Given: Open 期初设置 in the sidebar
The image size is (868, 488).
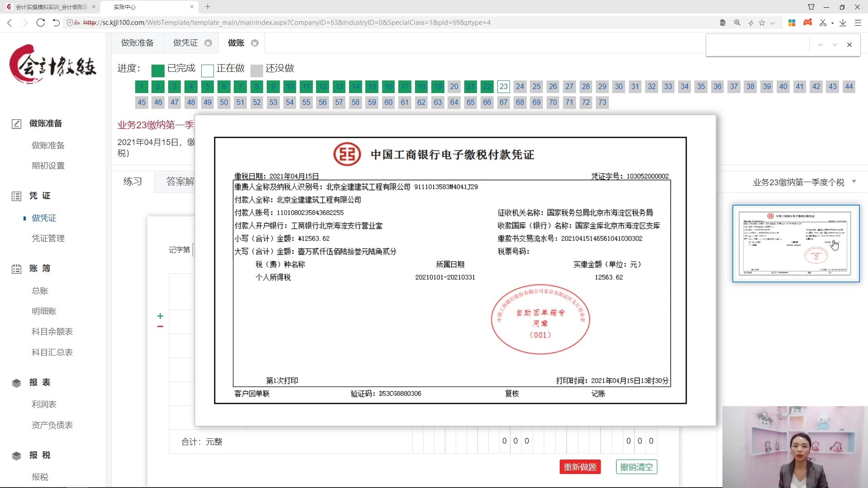Looking at the screenshot, I should coord(48,166).
